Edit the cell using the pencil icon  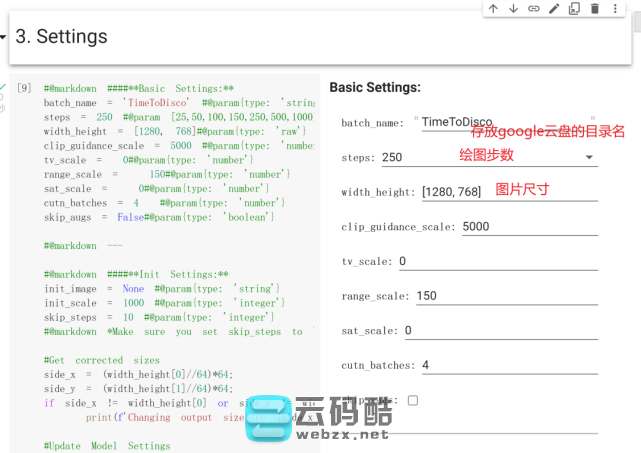click(x=554, y=9)
